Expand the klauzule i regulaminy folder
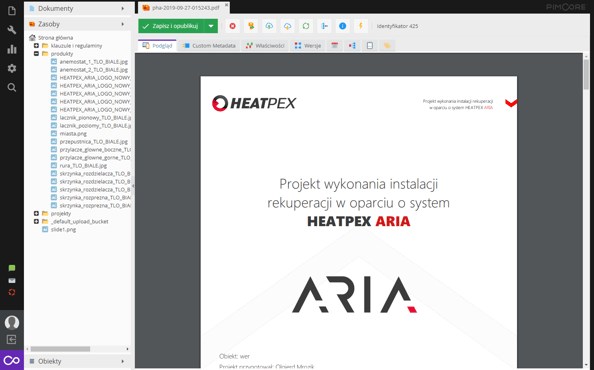The width and height of the screenshot is (594, 370). tap(36, 45)
